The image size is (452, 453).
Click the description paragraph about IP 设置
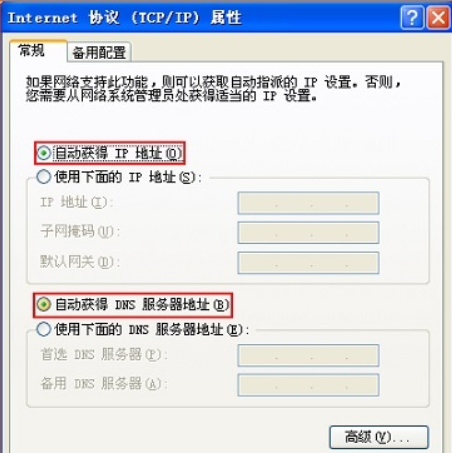[x=213, y=89]
